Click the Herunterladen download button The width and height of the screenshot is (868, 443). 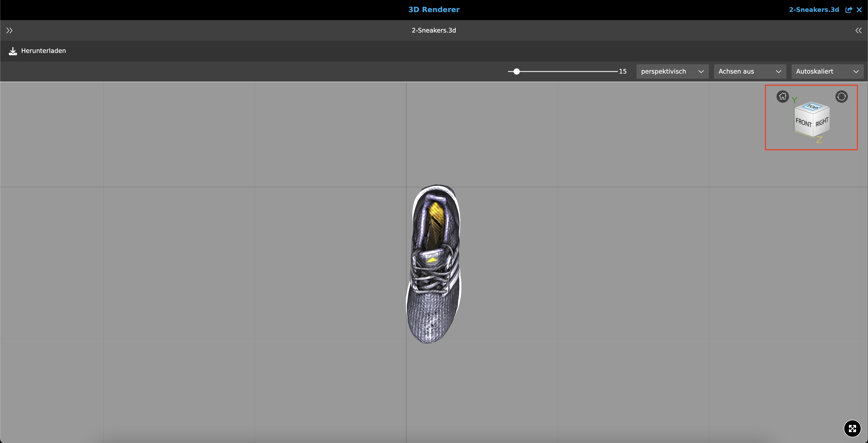(43, 51)
